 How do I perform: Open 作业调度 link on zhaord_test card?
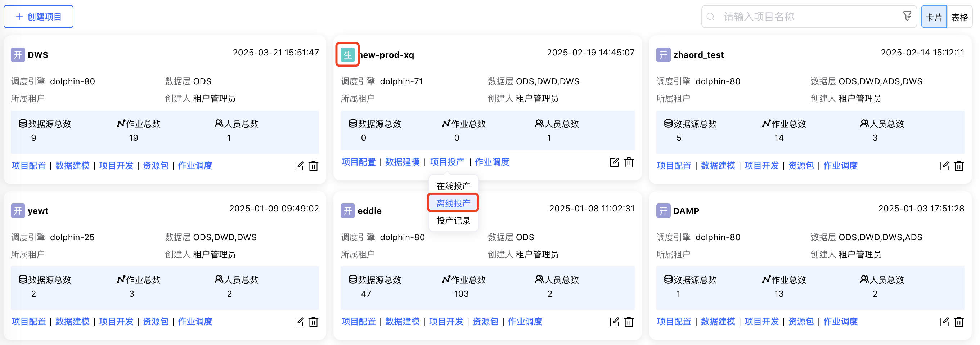click(x=840, y=166)
